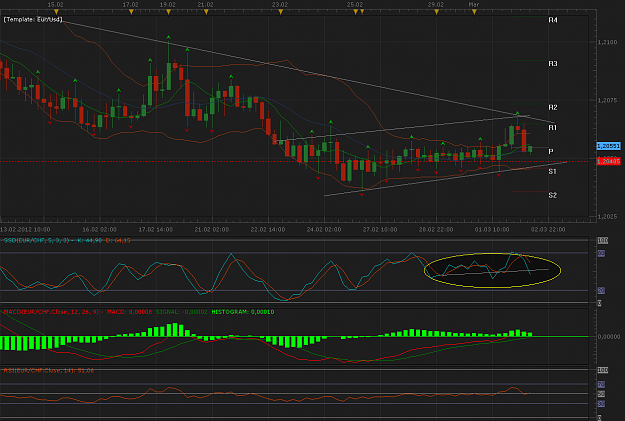Click the 02.03 22:00 time axis label
Screen dimensions: 625x421
pos(548,230)
